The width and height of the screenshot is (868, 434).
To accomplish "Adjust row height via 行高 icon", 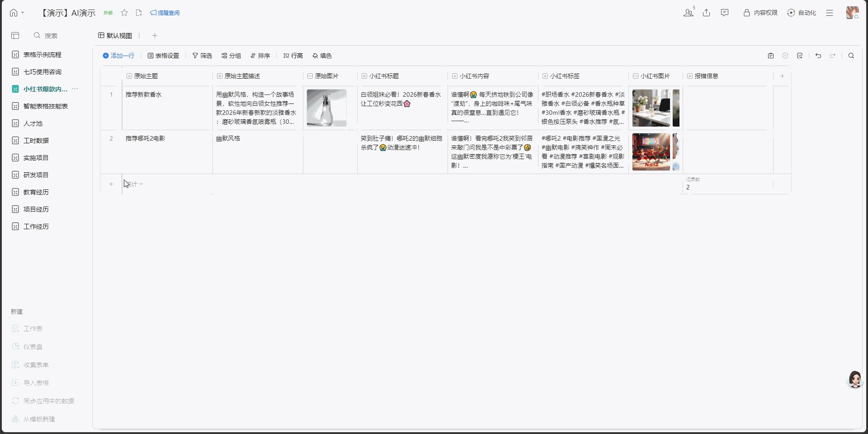I will point(293,56).
